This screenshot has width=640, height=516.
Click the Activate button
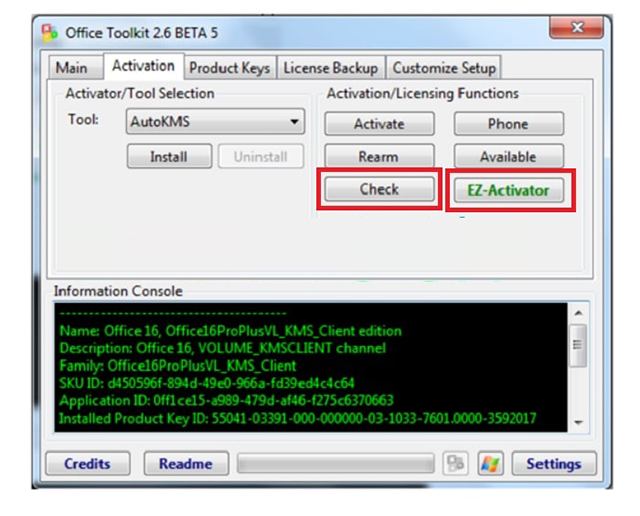pos(379,124)
